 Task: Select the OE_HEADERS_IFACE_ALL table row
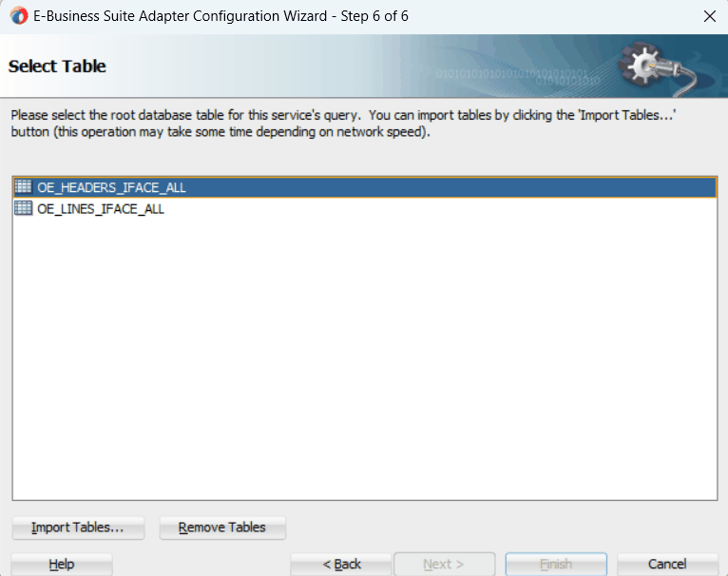(365, 187)
